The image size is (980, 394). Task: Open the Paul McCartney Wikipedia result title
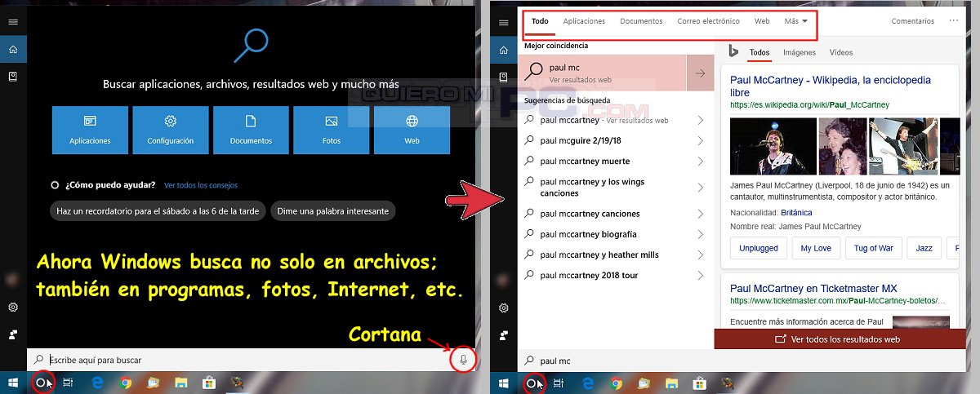coord(831,86)
